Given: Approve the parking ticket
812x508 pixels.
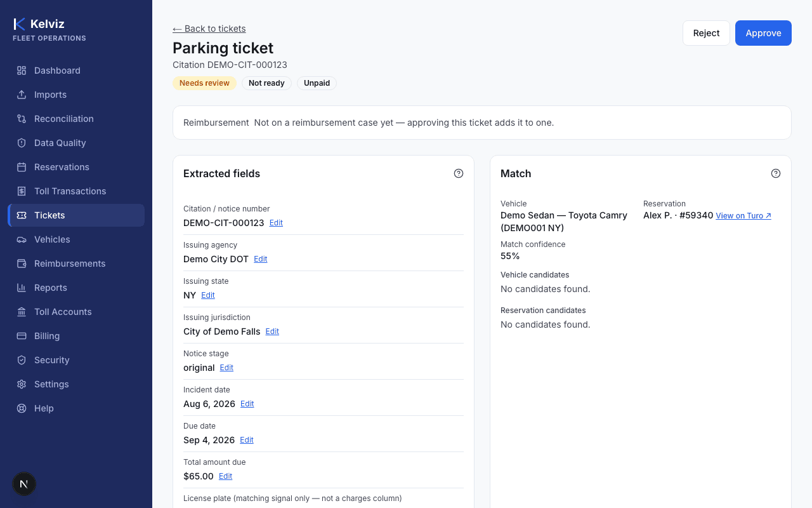Looking at the screenshot, I should (x=763, y=33).
